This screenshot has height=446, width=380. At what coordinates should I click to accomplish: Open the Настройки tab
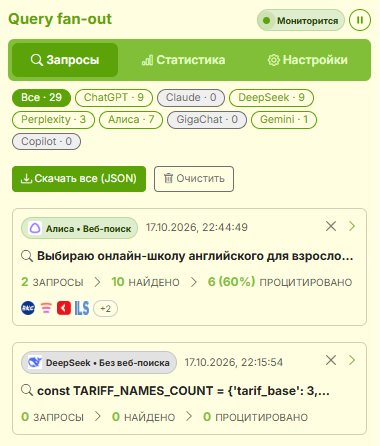pyautogui.click(x=308, y=60)
